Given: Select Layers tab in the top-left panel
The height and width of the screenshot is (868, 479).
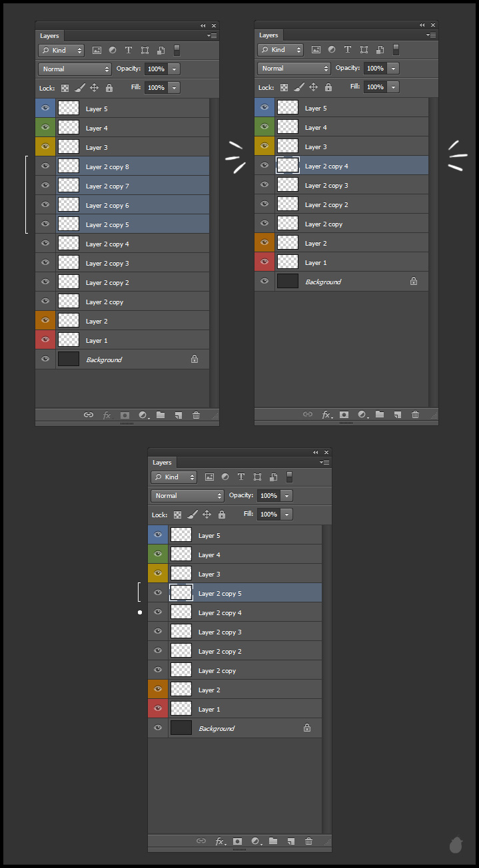Looking at the screenshot, I should pyautogui.click(x=50, y=36).
